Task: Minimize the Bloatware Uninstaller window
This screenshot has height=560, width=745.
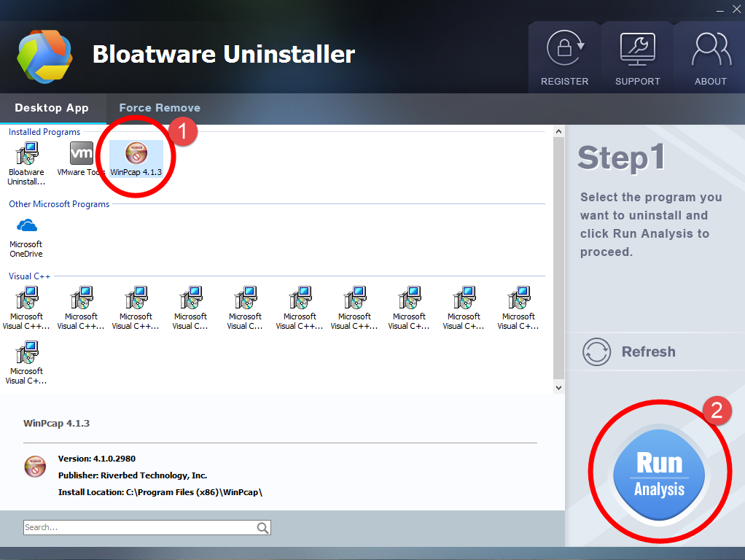Action: [719, 9]
